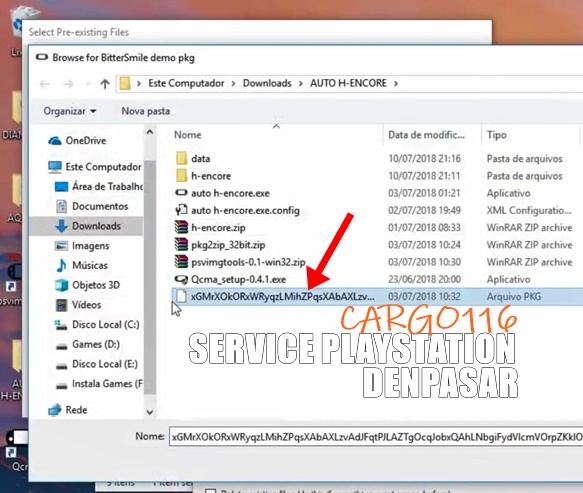The image size is (583, 493).
Task: Click XML Configuration type cell
Action: pos(529,210)
